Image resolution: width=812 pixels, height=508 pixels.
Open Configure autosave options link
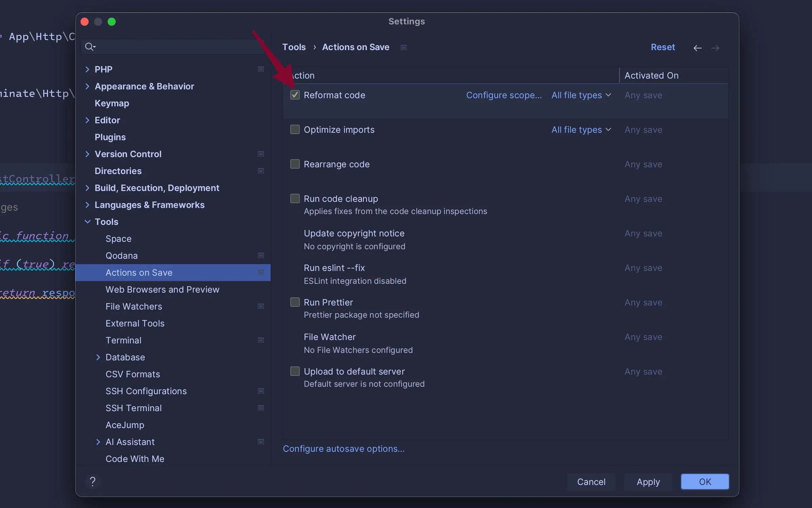(x=344, y=449)
